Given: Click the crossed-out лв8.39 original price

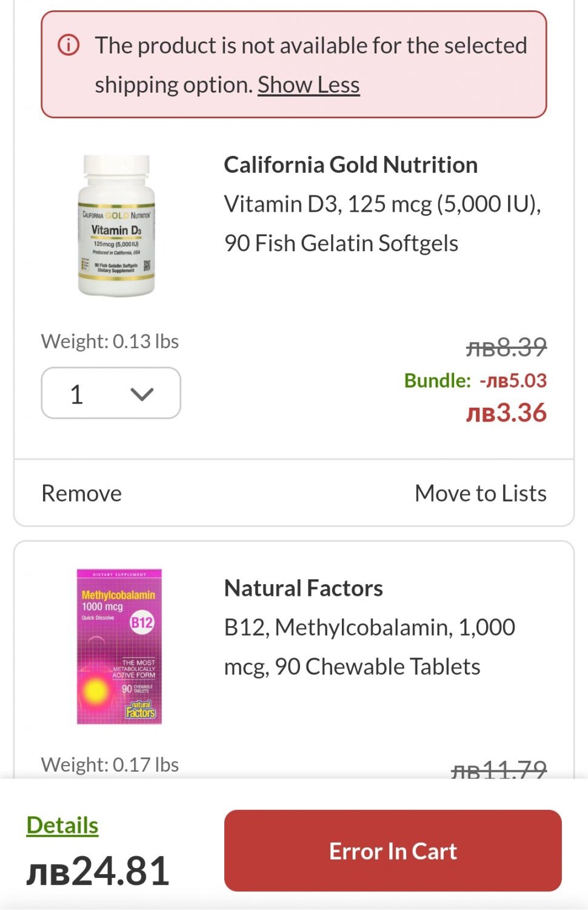Looking at the screenshot, I should click(x=506, y=347).
